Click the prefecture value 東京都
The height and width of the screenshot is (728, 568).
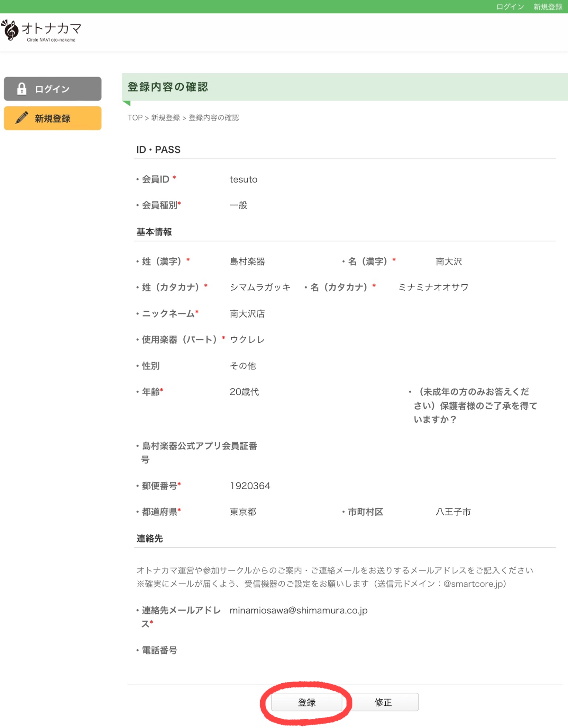(243, 512)
